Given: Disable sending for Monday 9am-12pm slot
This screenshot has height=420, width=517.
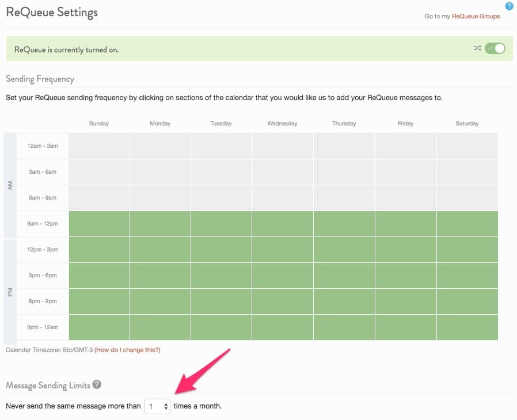Looking at the screenshot, I should coord(160,223).
